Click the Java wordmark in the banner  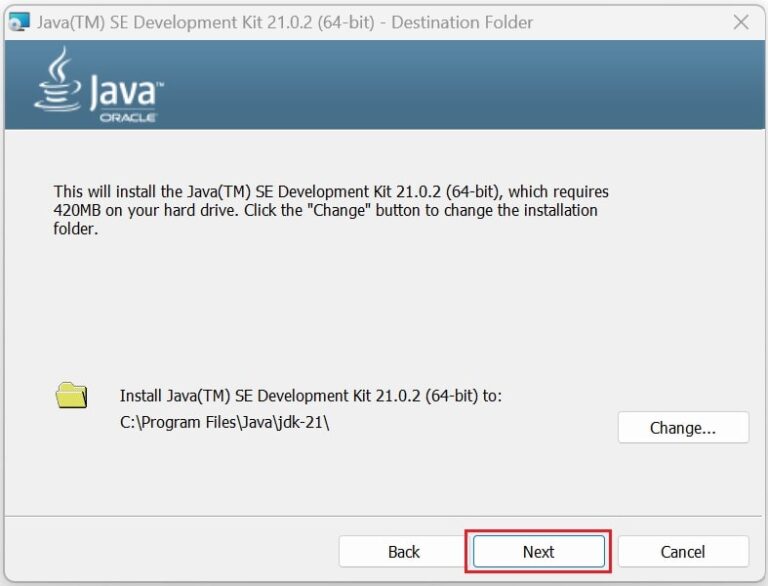pyautogui.click(x=122, y=93)
